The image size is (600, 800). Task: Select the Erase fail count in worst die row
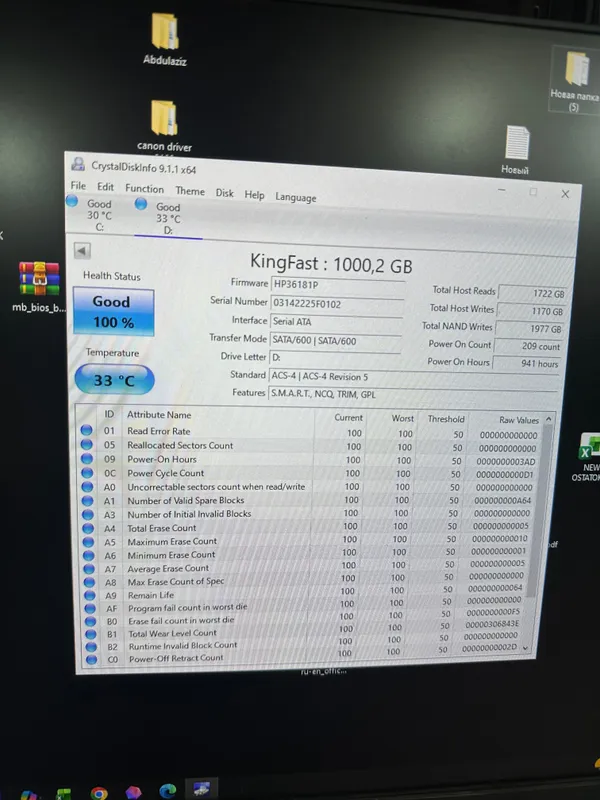click(x=303, y=619)
